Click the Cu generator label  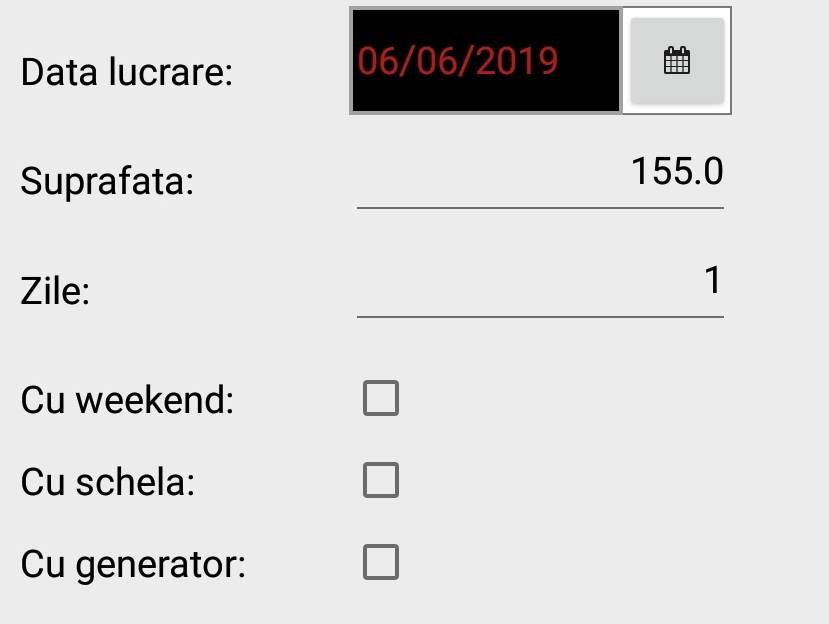(x=133, y=564)
